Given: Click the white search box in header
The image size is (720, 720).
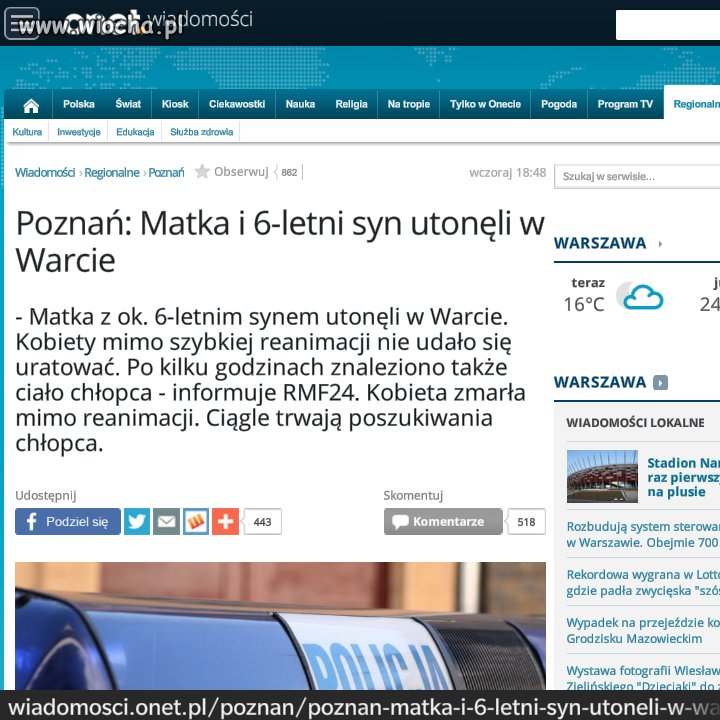Looking at the screenshot, I should (668, 25).
